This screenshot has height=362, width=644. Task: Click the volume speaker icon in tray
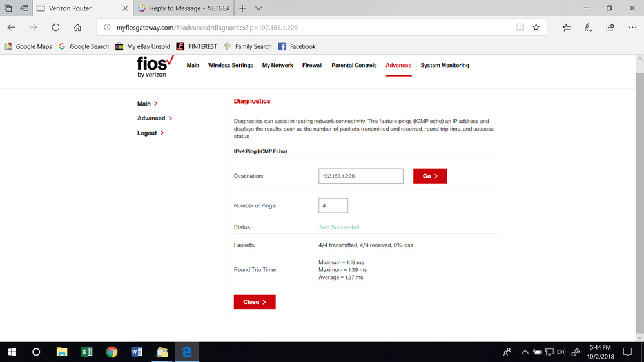561,352
